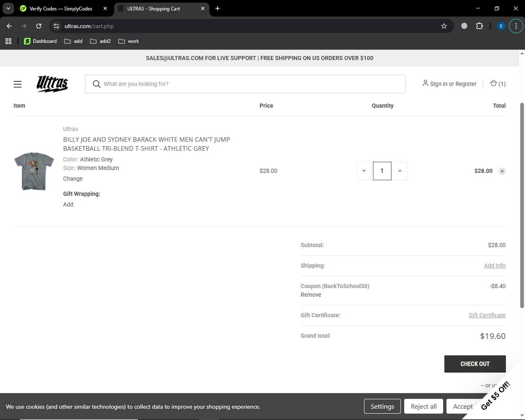Open the Extensions puzzle icon
Image resolution: width=525 pixels, height=420 pixels.
tap(479, 26)
